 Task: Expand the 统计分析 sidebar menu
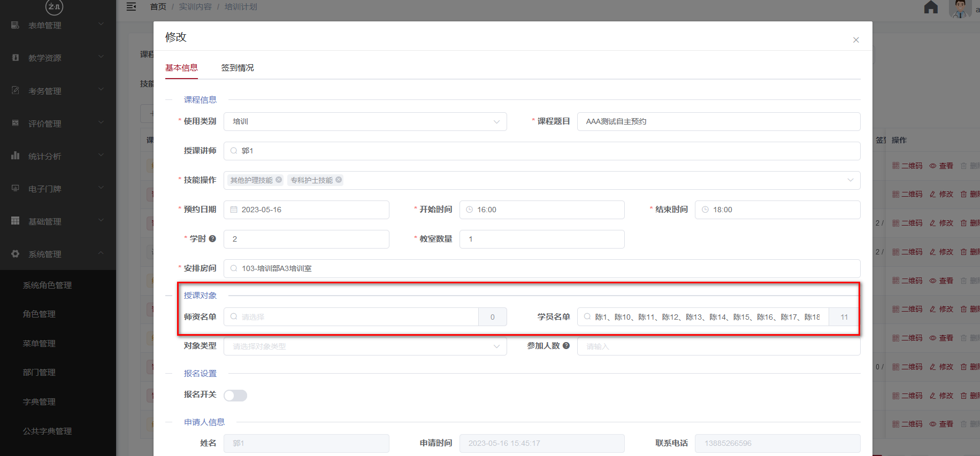coord(58,156)
